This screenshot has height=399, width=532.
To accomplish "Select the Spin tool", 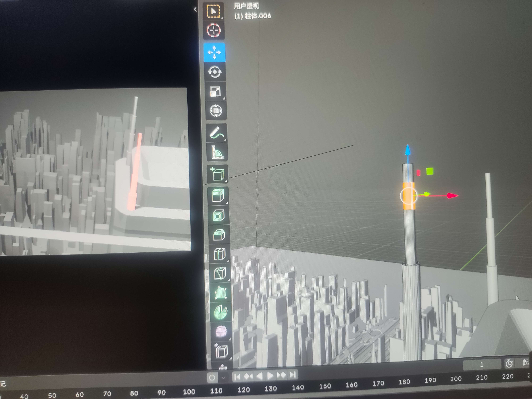I will (x=221, y=312).
